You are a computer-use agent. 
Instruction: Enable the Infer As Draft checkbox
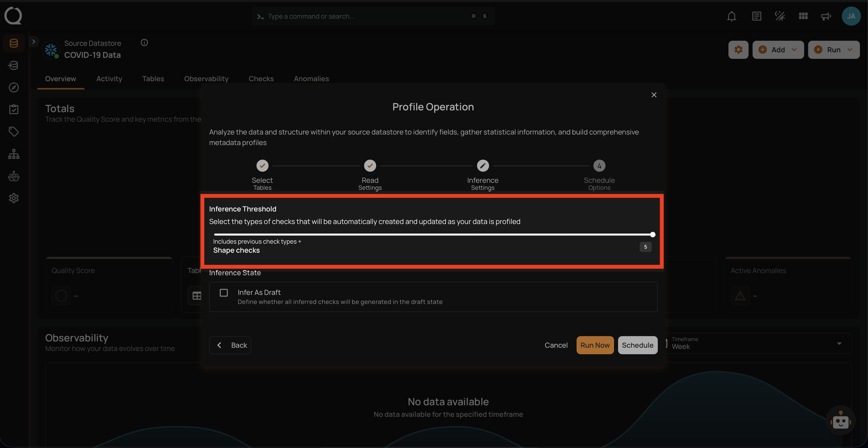pyautogui.click(x=224, y=293)
